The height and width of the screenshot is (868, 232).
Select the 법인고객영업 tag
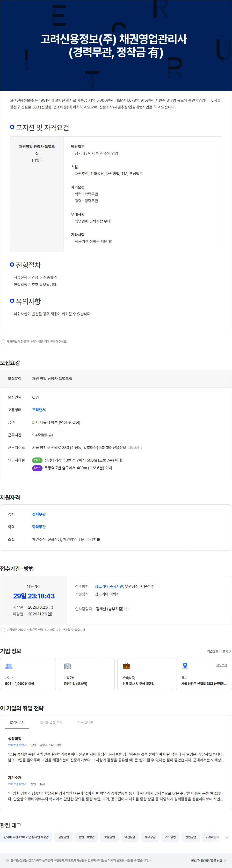click(x=87, y=837)
